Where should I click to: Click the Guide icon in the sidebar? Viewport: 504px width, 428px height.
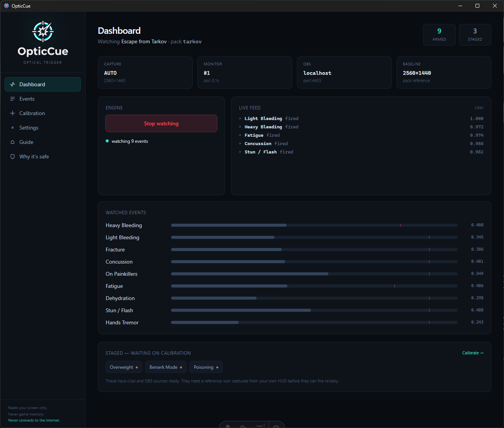13,142
